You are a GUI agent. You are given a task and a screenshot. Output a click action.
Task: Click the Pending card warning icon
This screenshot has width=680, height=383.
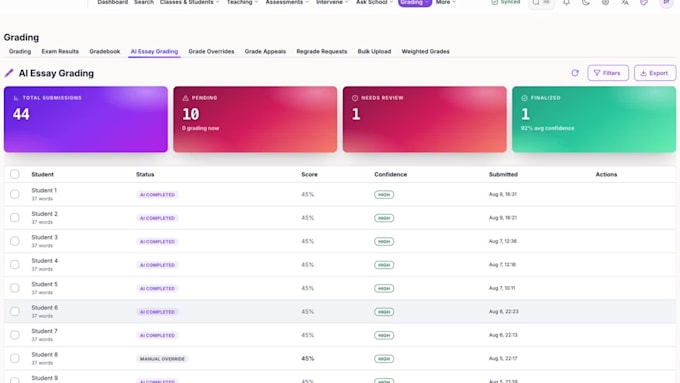186,98
